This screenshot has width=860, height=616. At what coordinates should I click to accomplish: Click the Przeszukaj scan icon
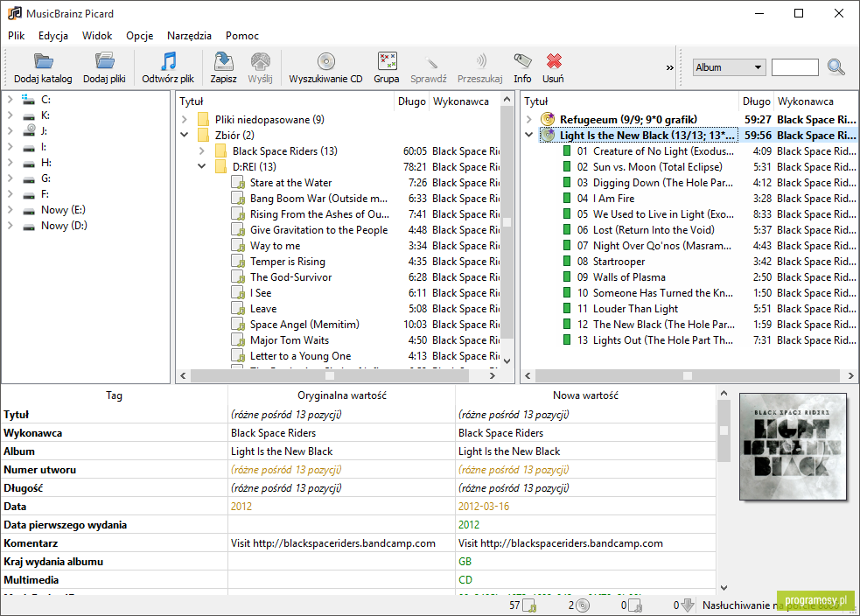pyautogui.click(x=480, y=61)
